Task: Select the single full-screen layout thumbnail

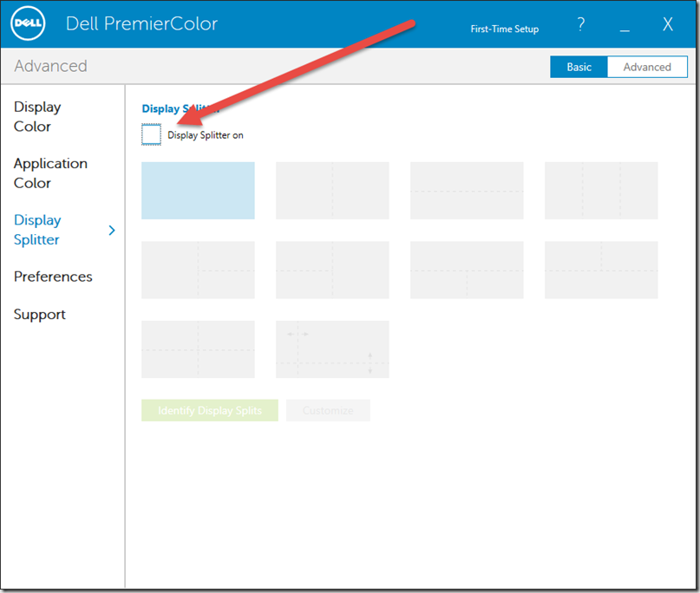Action: 199,191
